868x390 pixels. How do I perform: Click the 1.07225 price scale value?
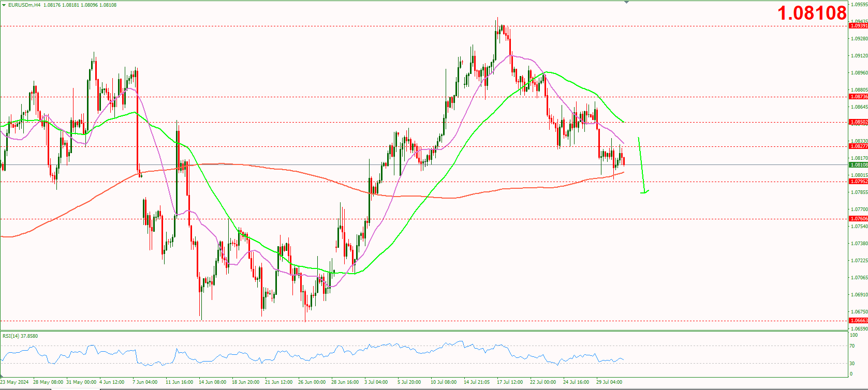click(859, 261)
